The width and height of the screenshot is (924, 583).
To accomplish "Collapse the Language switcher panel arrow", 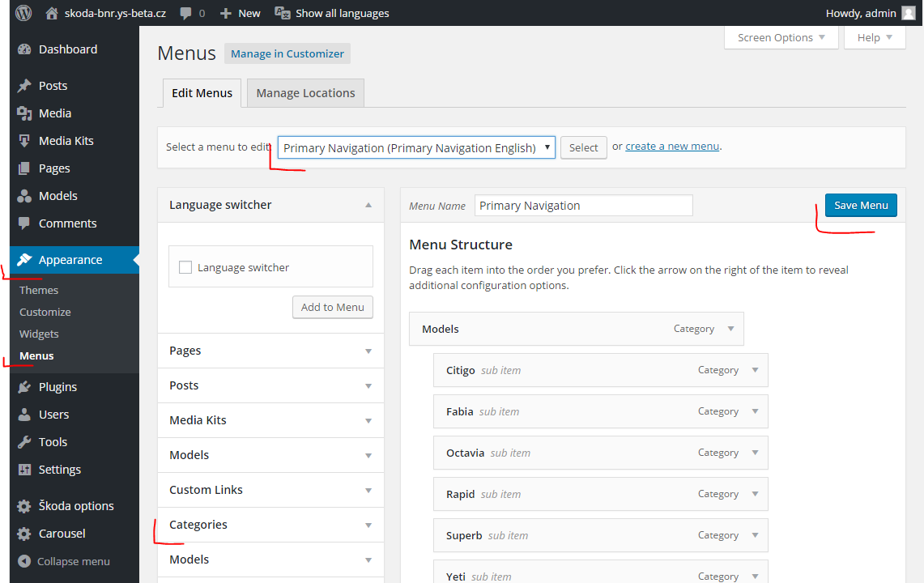I will pos(368,205).
